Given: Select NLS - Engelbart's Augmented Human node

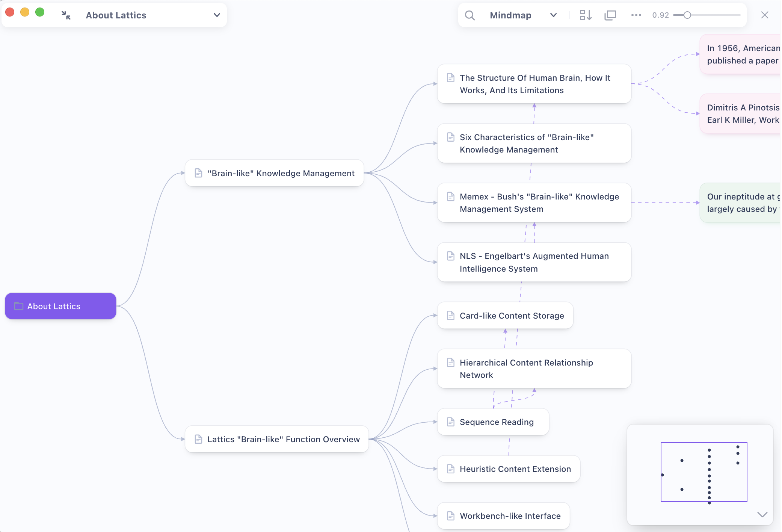Looking at the screenshot, I should point(534,262).
